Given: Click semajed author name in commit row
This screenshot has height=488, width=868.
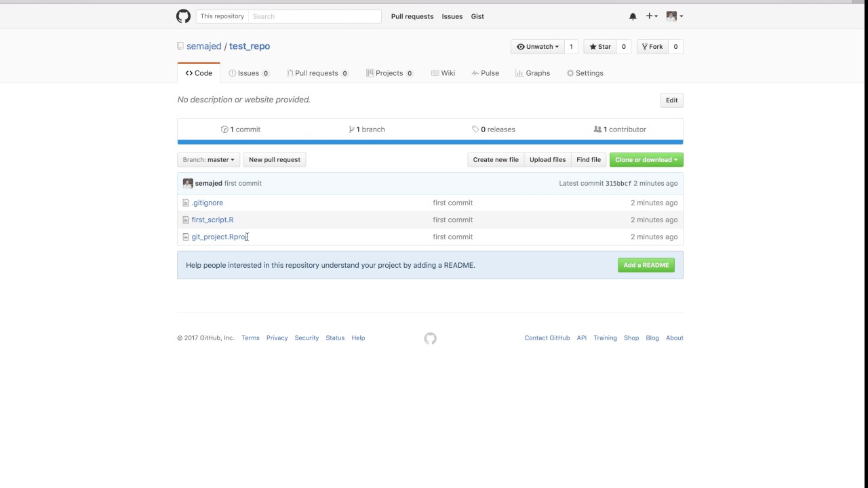Looking at the screenshot, I should pyautogui.click(x=209, y=184).
